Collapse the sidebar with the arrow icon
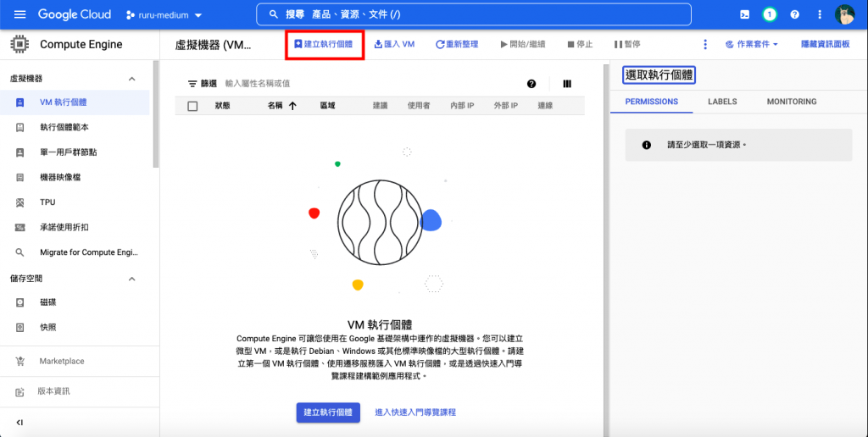The image size is (868, 437). tap(20, 423)
